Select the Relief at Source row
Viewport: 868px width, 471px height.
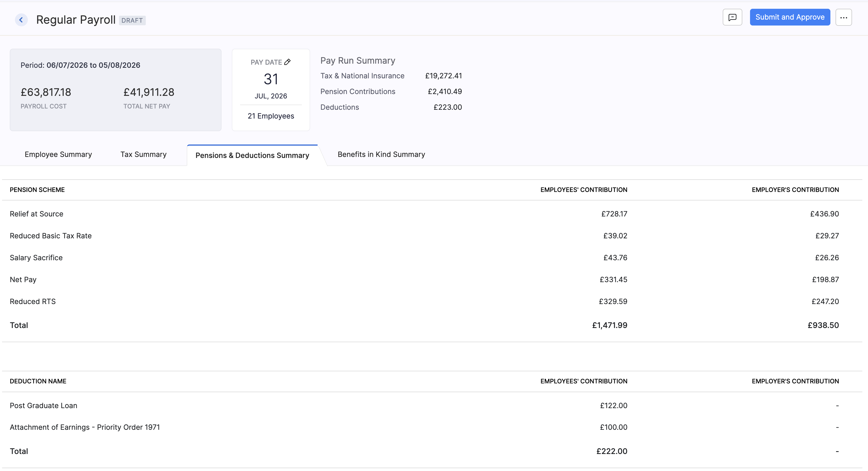(x=432, y=214)
